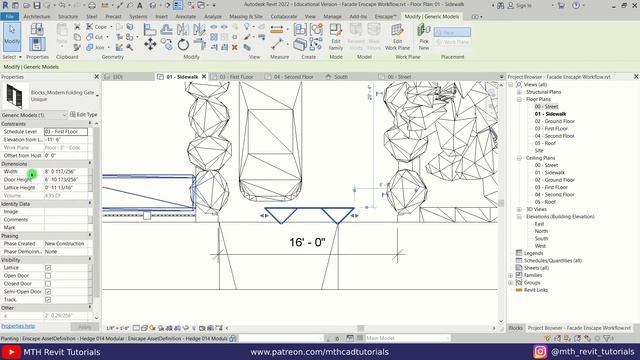Expand the 3D Views node
This screenshot has height=360, width=640.
(520, 209)
